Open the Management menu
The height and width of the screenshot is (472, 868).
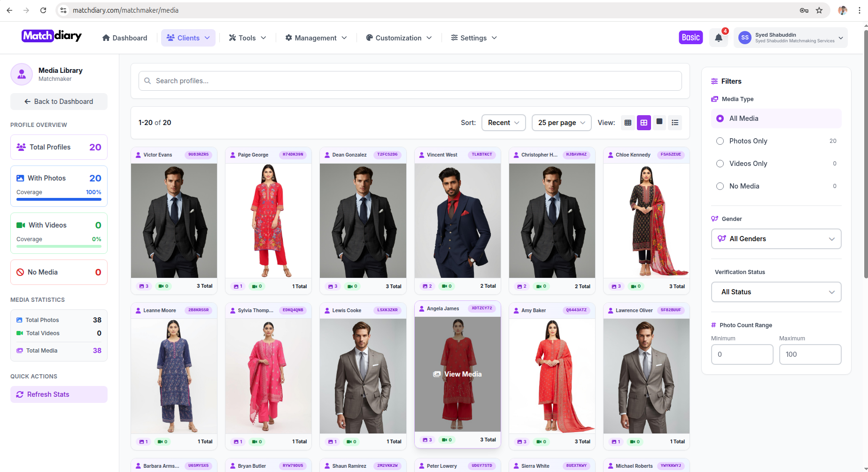pyautogui.click(x=316, y=38)
